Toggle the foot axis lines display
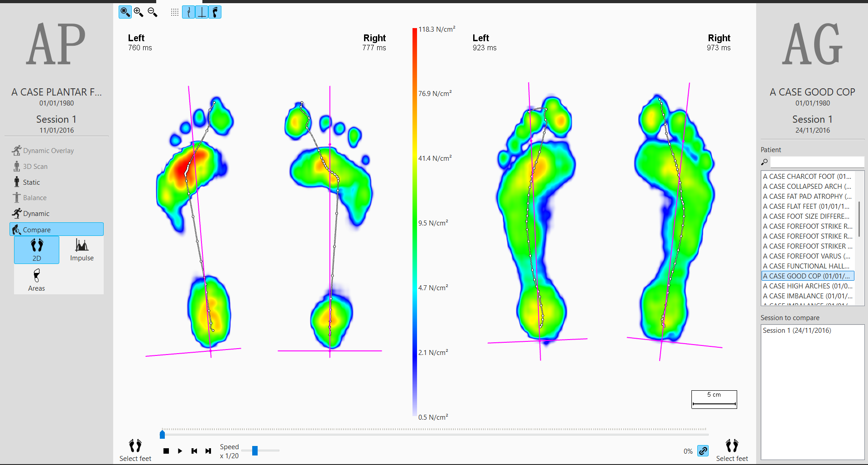The height and width of the screenshot is (465, 868). (x=202, y=12)
